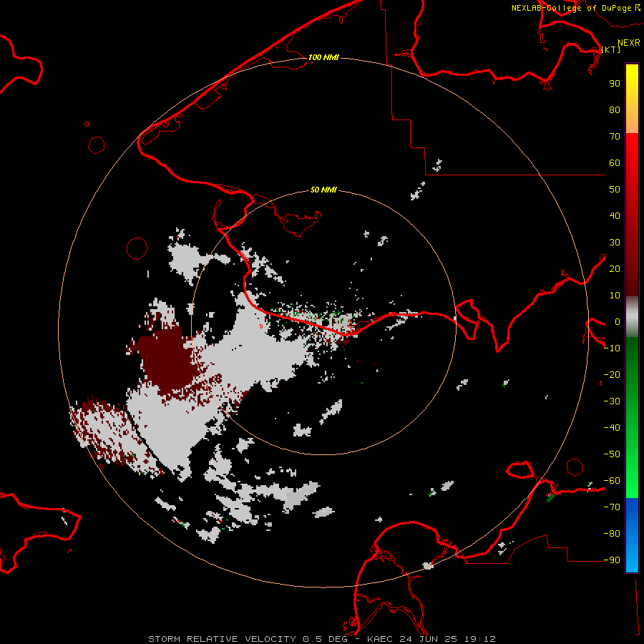The image size is (644, 644).
Task: Select the 60 value on the scale
Action: click(x=615, y=162)
